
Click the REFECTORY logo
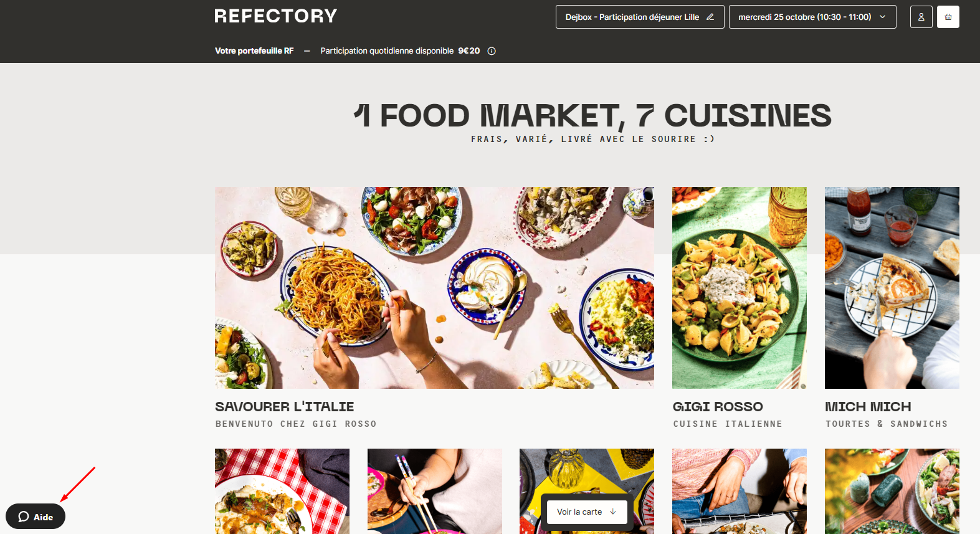click(x=276, y=16)
